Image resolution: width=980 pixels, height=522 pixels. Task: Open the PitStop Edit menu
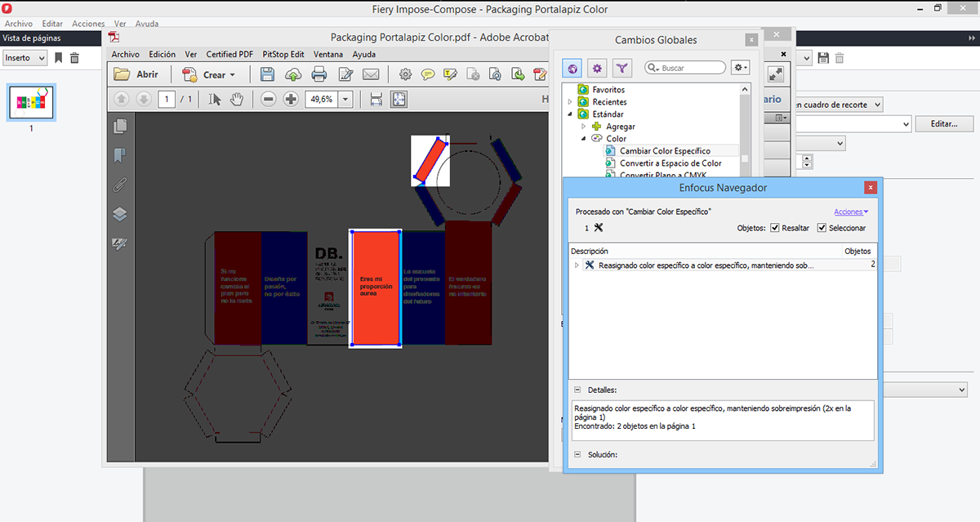(x=283, y=55)
